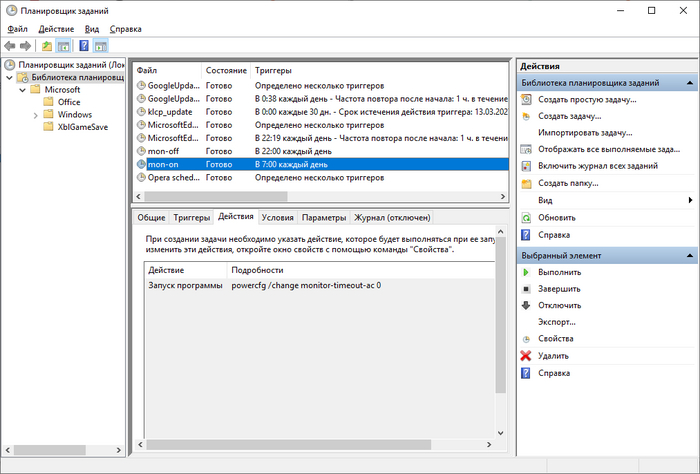Click Импортировать задачу link

[x=585, y=133]
